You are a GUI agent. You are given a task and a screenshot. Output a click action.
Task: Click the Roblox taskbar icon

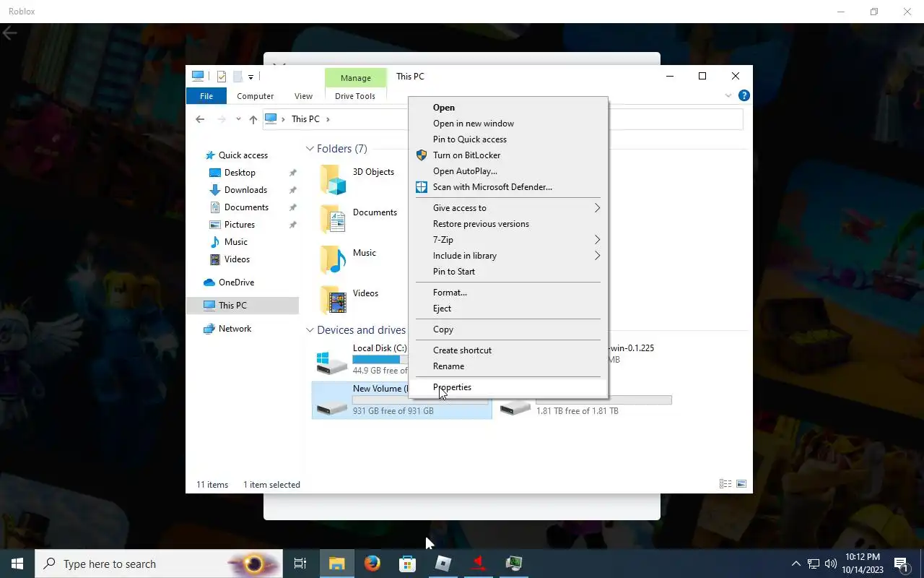tap(443, 564)
